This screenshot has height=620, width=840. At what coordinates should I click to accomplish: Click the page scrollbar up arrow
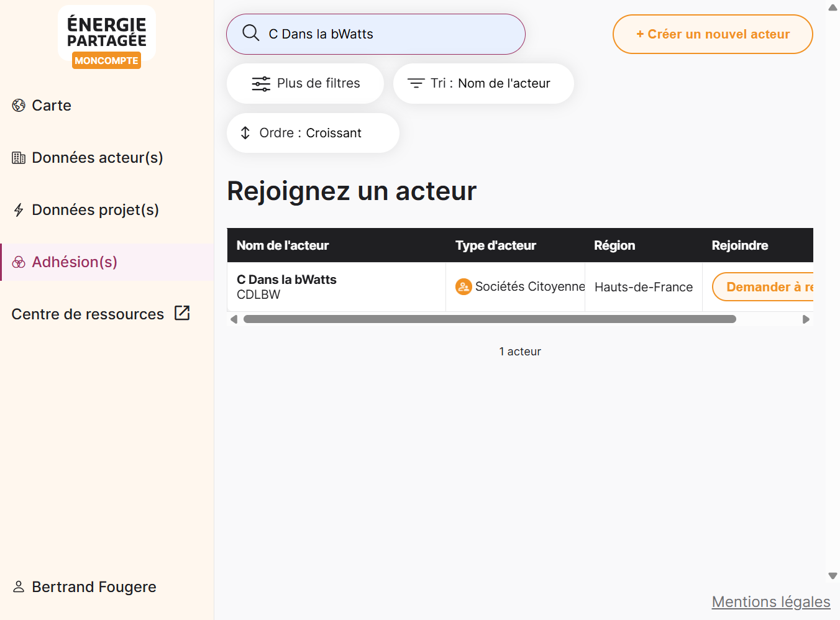tap(833, 7)
